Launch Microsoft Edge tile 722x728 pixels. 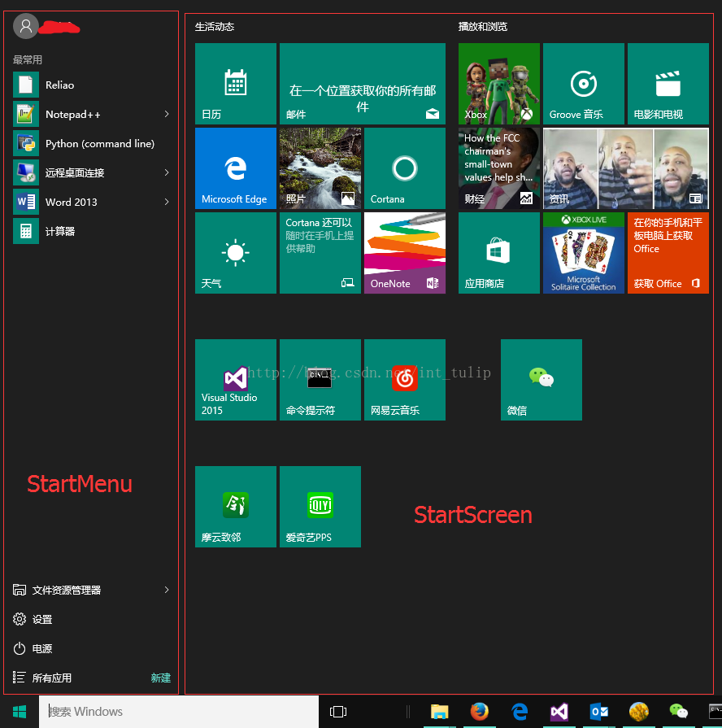pos(236,168)
